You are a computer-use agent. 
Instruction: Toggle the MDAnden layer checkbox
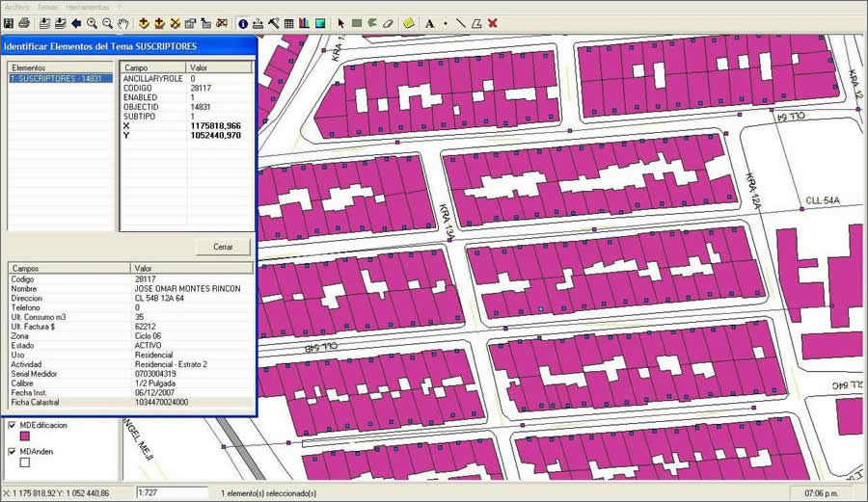tap(12, 451)
